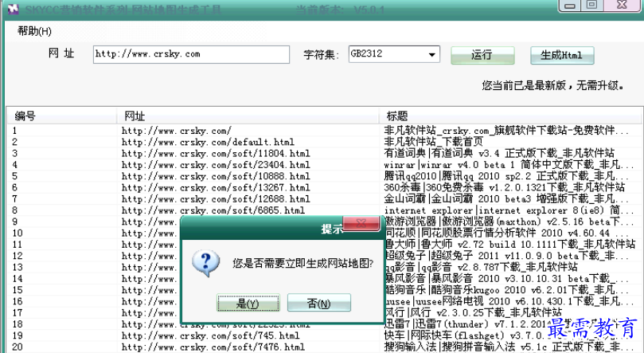Expand the 字符集 GB2312 dropdown
This screenshot has height=353, width=644.
click(431, 54)
